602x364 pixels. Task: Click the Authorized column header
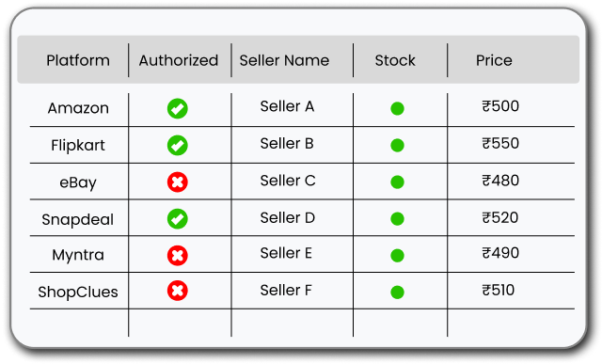click(x=179, y=60)
